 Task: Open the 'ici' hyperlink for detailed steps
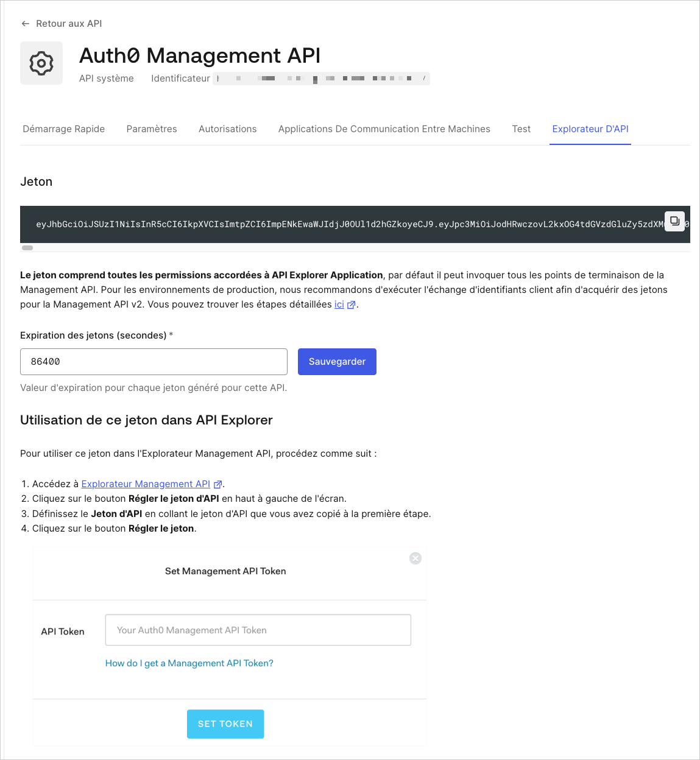339,304
